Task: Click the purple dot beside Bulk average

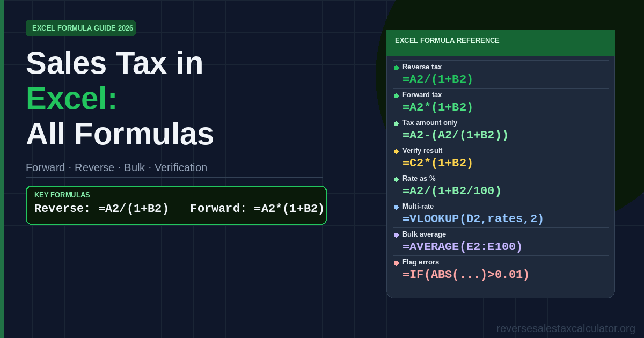Action: tap(396, 235)
